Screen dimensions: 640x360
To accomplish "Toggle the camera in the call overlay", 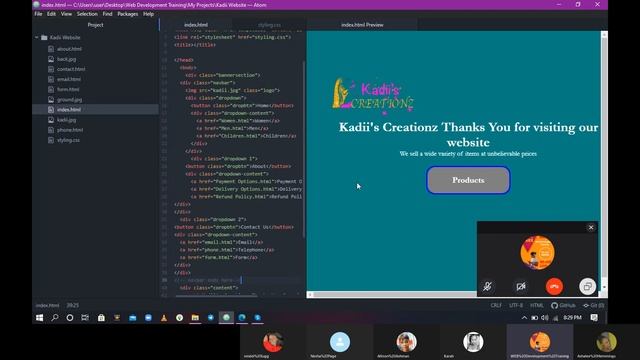I will tap(521, 286).
